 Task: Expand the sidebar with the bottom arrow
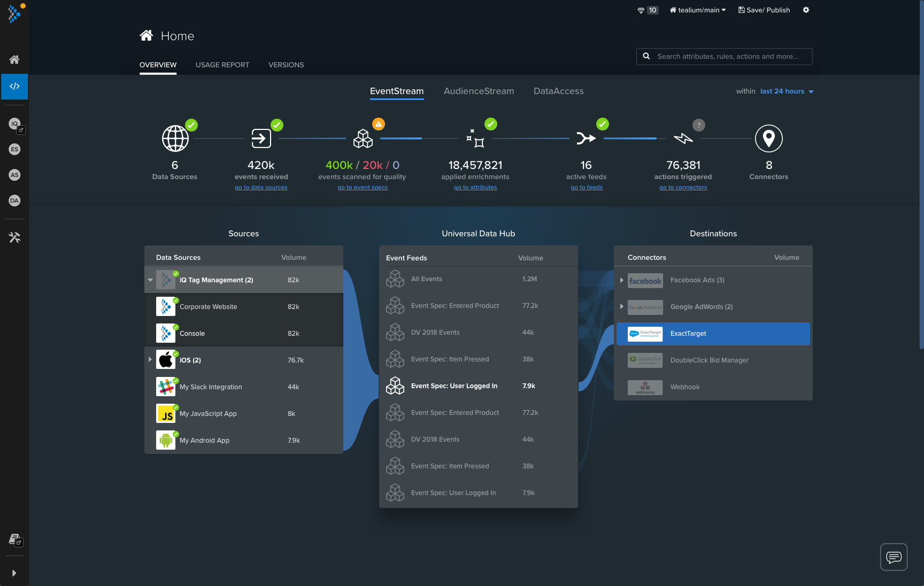pyautogui.click(x=14, y=573)
